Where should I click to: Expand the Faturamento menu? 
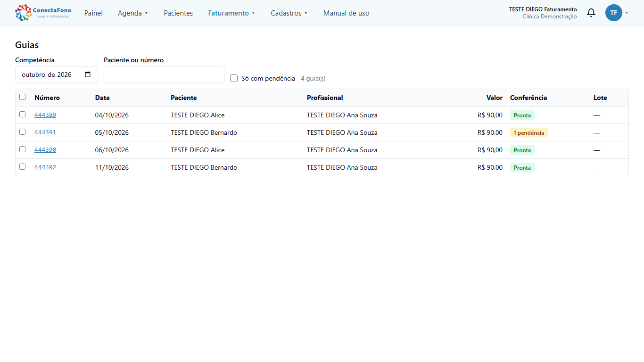point(231,13)
